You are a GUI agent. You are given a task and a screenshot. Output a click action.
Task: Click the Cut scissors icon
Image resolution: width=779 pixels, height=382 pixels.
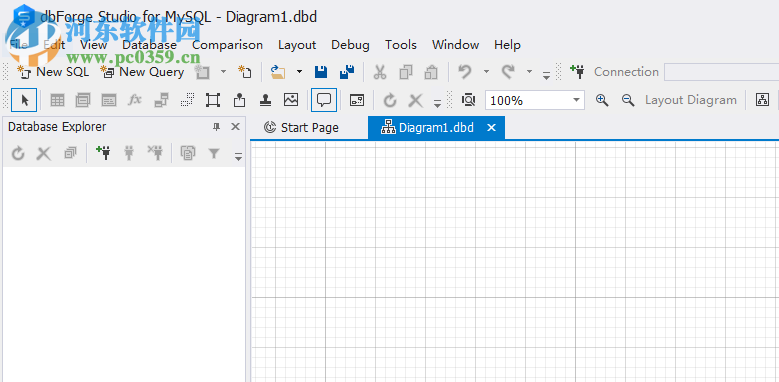380,72
